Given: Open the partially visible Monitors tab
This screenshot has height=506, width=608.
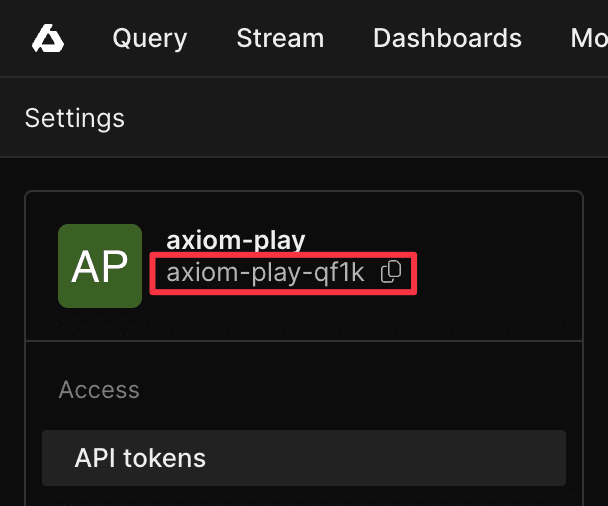Looking at the screenshot, I should (589, 39).
